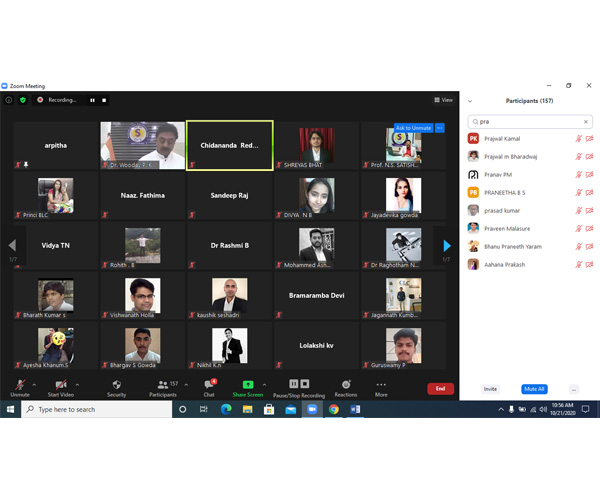Click the red End meeting button

(x=440, y=389)
